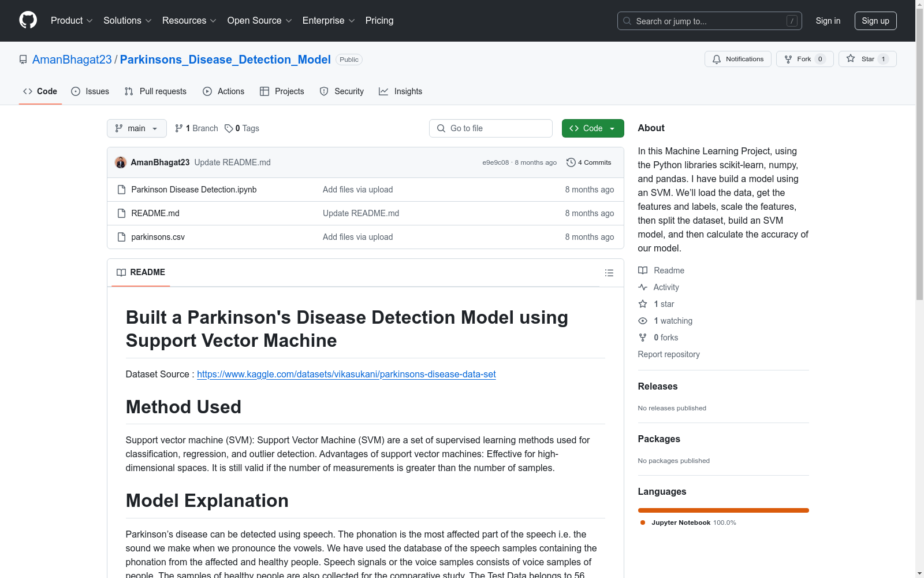Open Parkinson Disease Detection.ipynb file

pos(194,190)
